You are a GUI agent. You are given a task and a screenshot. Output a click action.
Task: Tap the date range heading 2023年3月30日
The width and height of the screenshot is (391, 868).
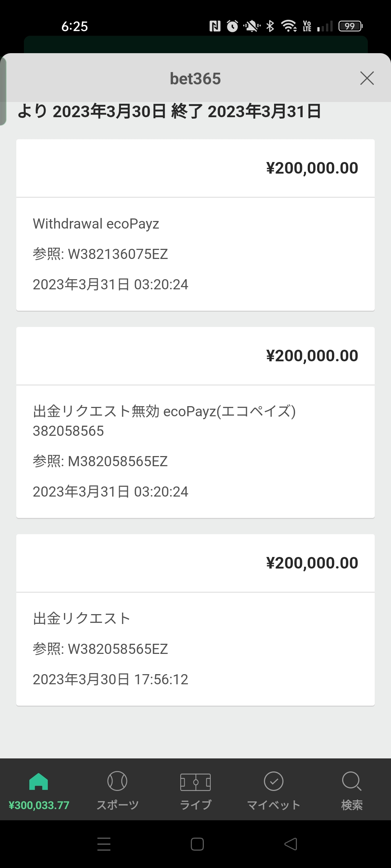click(x=109, y=111)
